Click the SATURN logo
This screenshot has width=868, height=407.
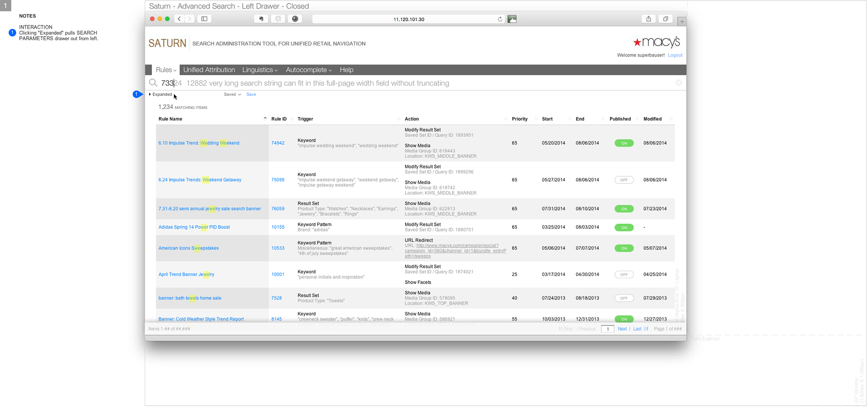coord(167,43)
